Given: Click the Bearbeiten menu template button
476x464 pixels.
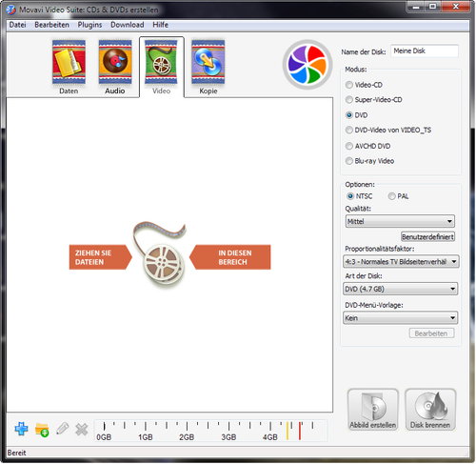Looking at the screenshot, I should pos(431,333).
